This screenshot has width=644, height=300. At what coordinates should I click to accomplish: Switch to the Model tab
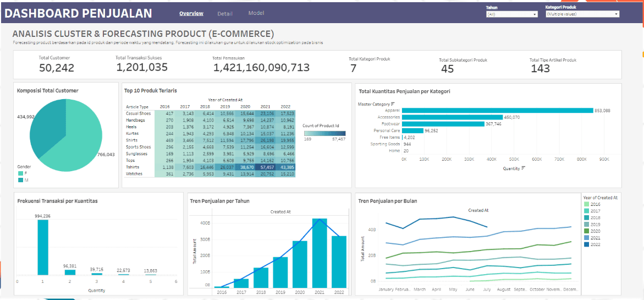point(256,13)
